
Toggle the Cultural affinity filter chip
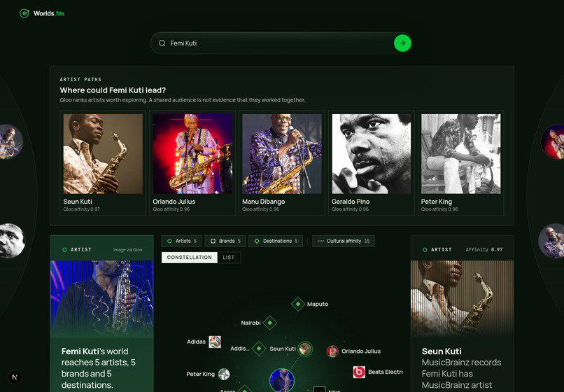[x=344, y=241]
